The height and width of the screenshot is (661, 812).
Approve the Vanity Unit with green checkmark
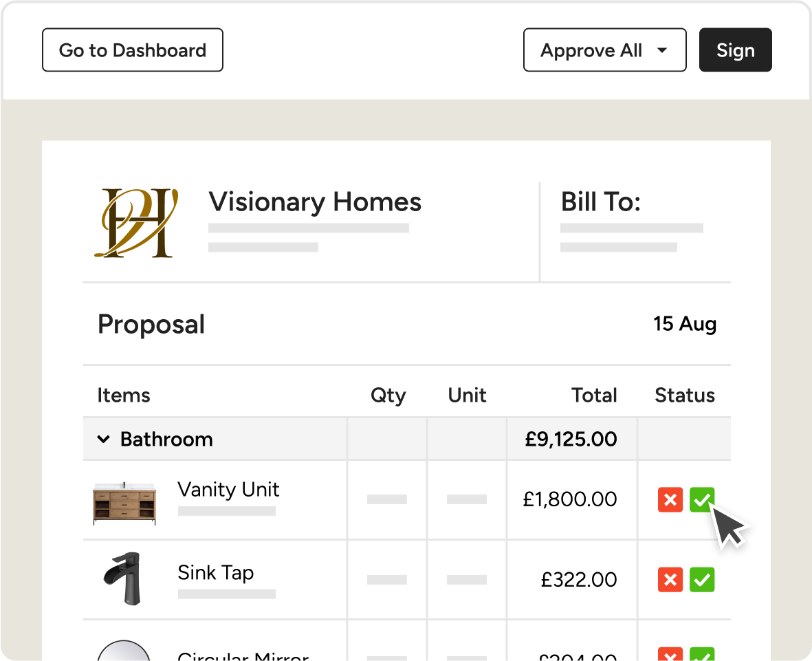[702, 499]
